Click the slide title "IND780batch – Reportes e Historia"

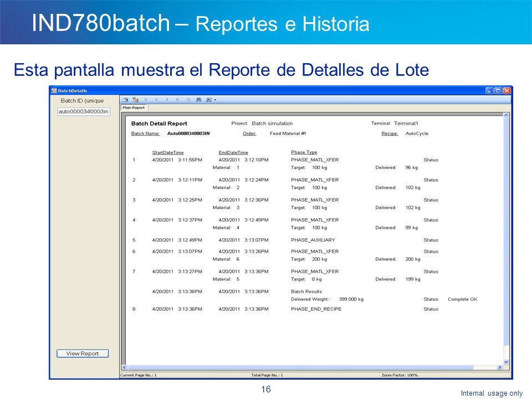(201, 23)
